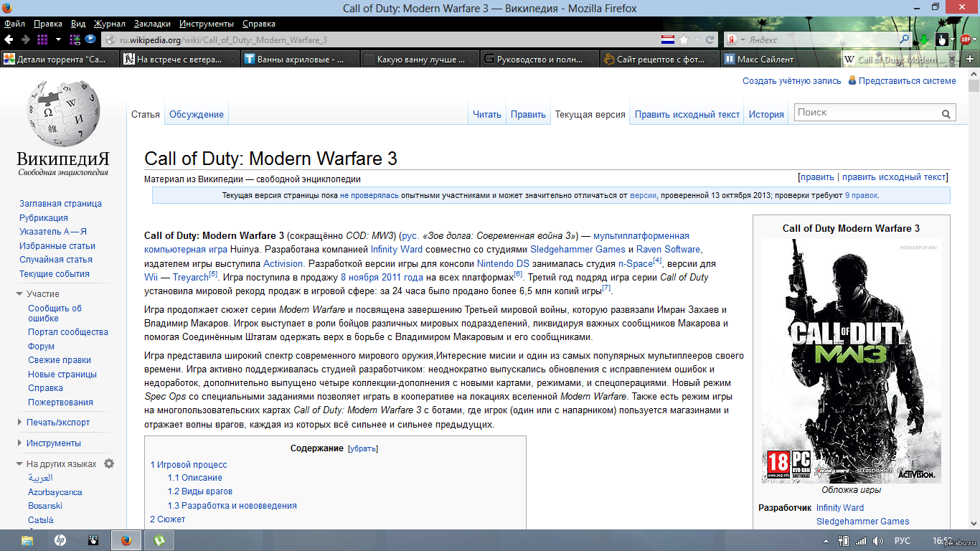
Task: Click the magnifier icon in Wikipedia search
Action: [x=947, y=113]
